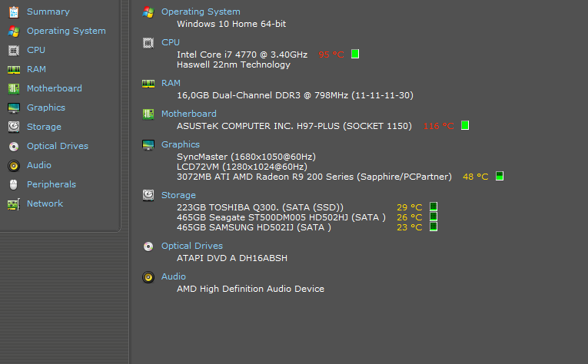Click the Windows flag icon in summary pane

coord(148,12)
